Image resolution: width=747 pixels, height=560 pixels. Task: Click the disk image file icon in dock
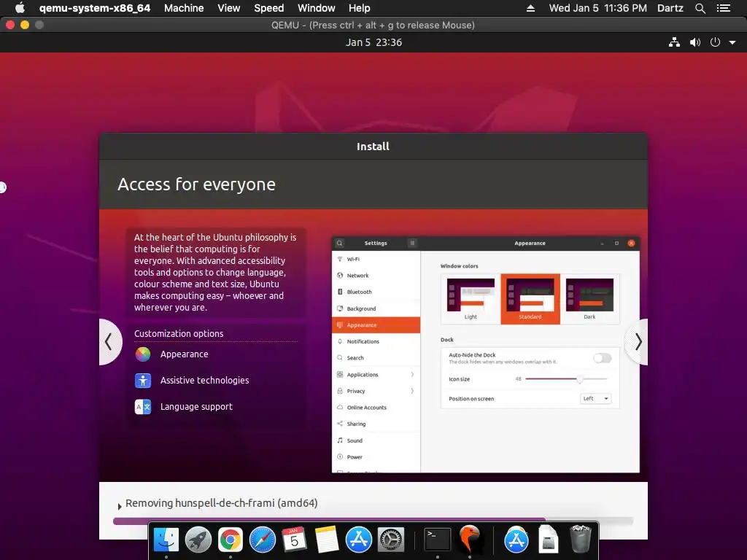pyautogui.click(x=549, y=540)
